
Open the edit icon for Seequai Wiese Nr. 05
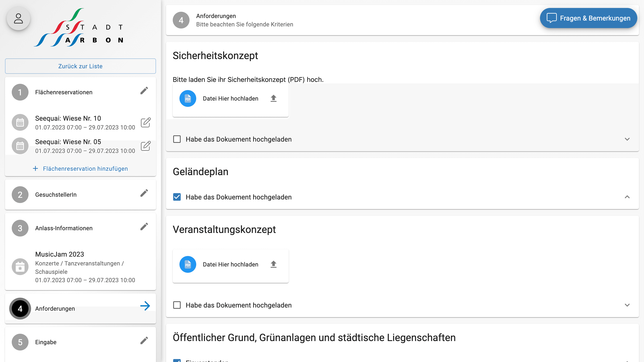(146, 146)
